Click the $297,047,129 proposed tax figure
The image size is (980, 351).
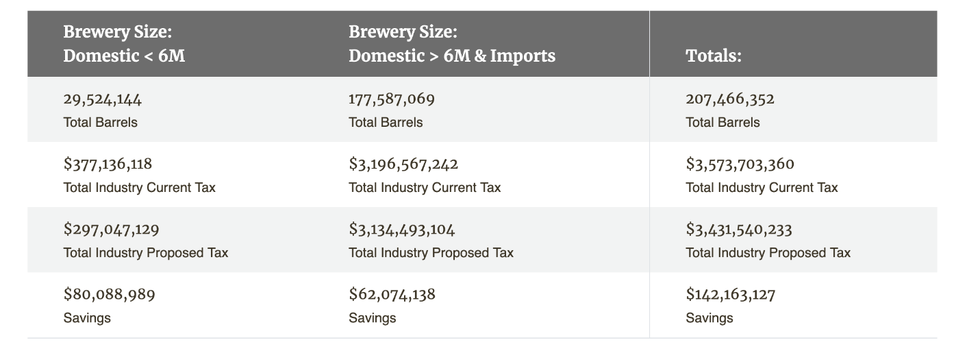pos(111,229)
